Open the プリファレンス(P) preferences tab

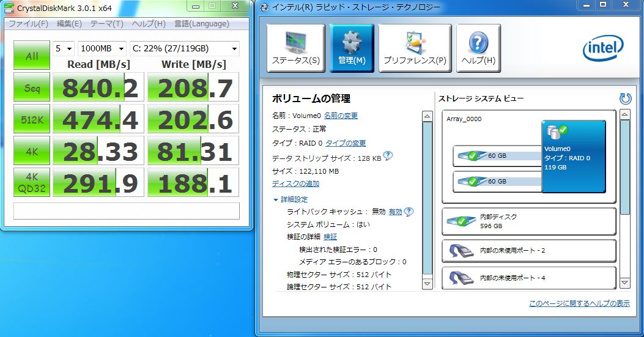click(415, 48)
